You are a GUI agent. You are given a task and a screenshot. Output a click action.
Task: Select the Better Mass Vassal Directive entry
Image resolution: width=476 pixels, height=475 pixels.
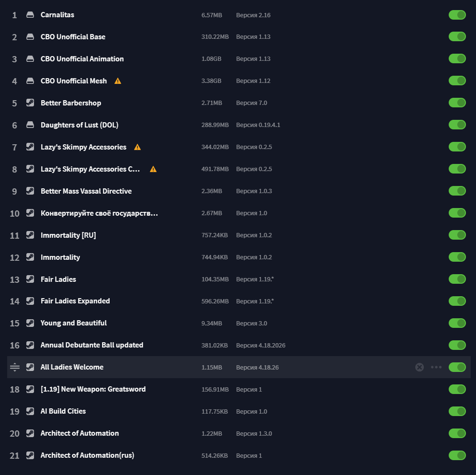tap(238, 191)
